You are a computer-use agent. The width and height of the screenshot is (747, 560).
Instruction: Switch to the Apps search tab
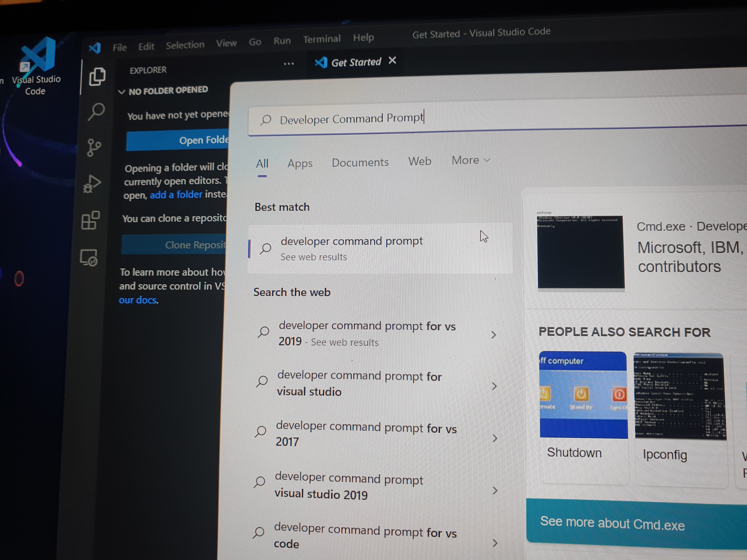point(300,163)
